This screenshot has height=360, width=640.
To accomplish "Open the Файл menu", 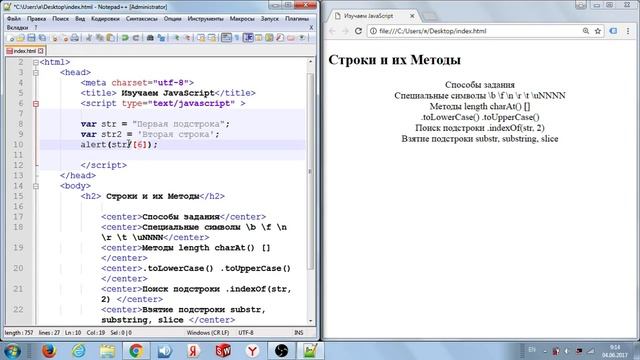I will pos(14,18).
